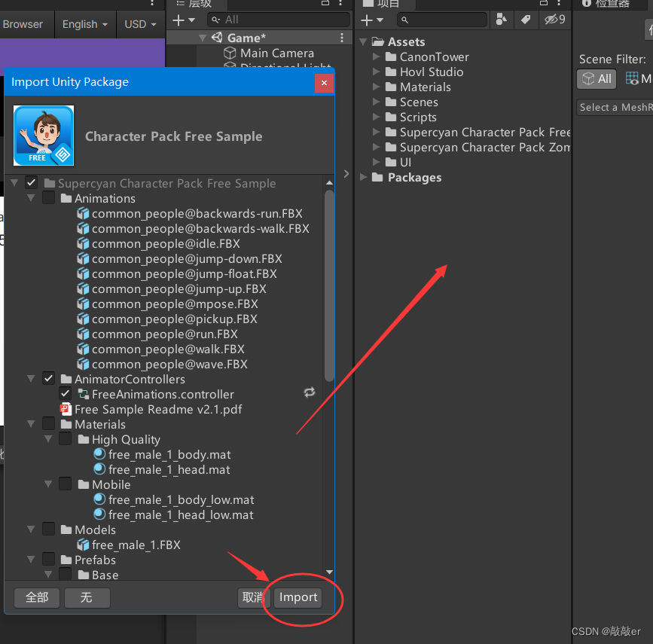The image size is (653, 644).
Task: Click Search by Label tag icon
Action: coord(526,20)
